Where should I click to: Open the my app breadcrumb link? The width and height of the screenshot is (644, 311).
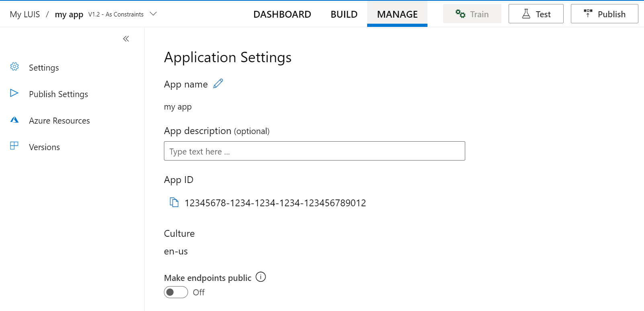pyautogui.click(x=69, y=14)
